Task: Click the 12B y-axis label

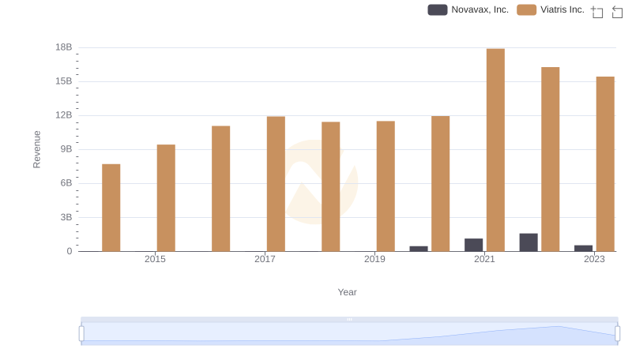Action: [x=64, y=115]
